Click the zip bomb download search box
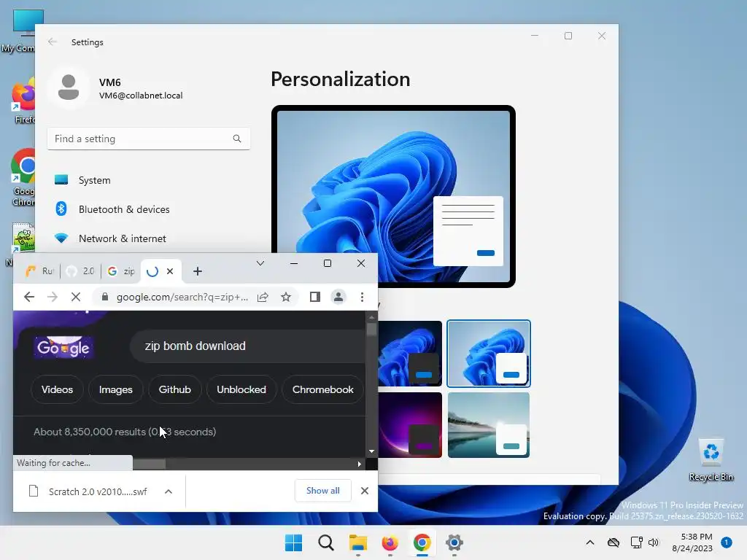 click(x=248, y=346)
